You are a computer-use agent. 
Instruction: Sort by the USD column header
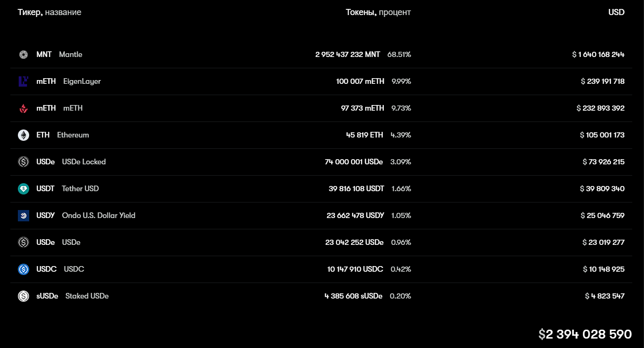[x=616, y=12]
